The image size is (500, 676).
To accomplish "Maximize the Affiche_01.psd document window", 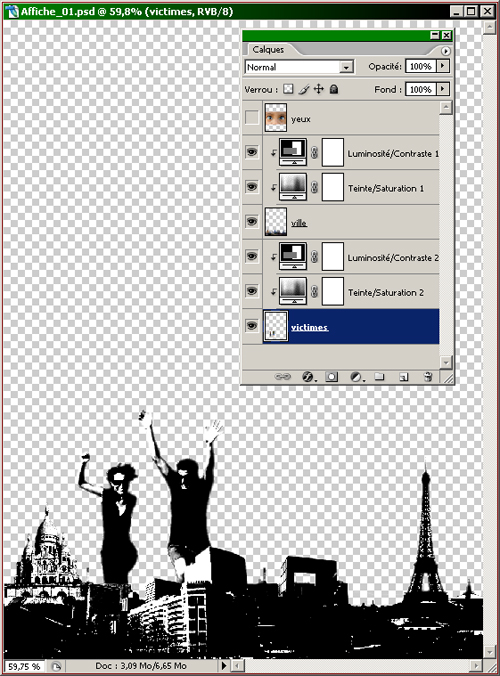I will (x=471, y=11).
